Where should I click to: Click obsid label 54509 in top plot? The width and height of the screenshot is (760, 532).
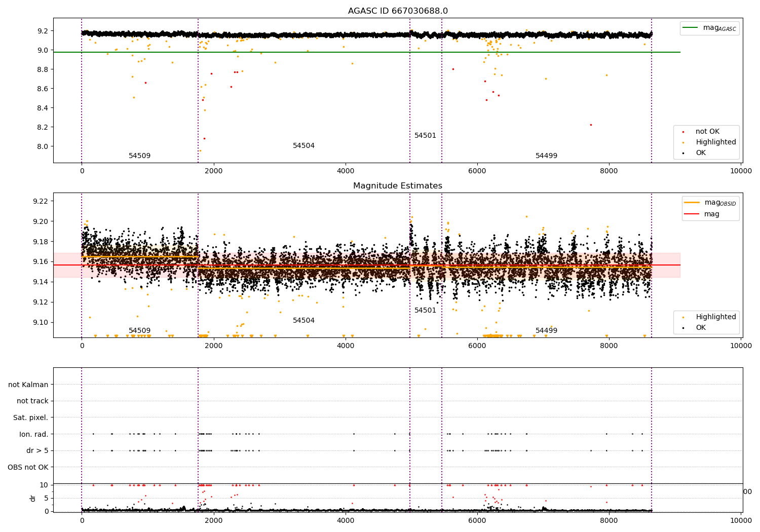pyautogui.click(x=139, y=156)
